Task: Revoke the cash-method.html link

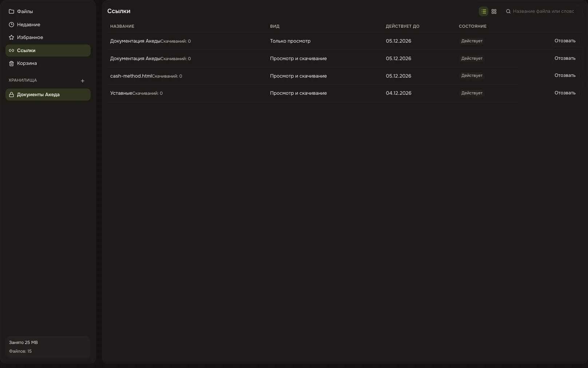Action: [x=565, y=75]
